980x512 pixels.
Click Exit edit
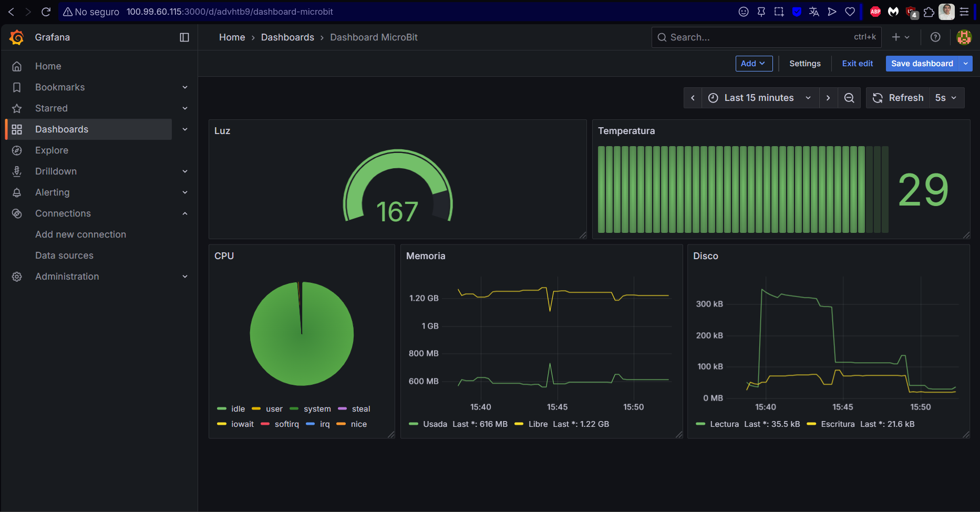[858, 64]
